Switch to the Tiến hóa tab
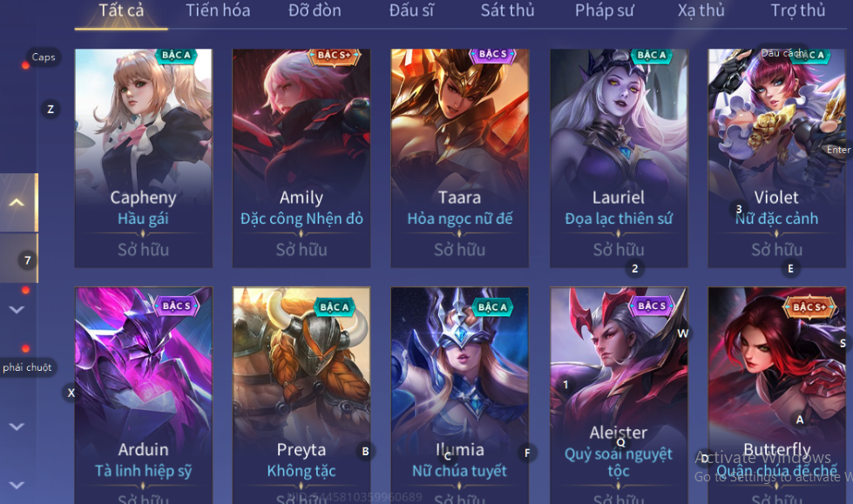This screenshot has height=504, width=853. click(218, 10)
